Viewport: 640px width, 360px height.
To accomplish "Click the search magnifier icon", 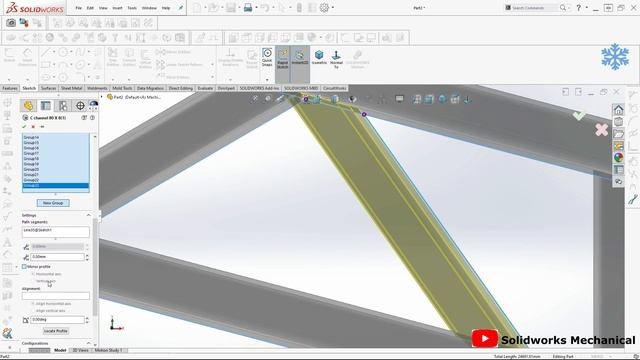I will [563, 8].
